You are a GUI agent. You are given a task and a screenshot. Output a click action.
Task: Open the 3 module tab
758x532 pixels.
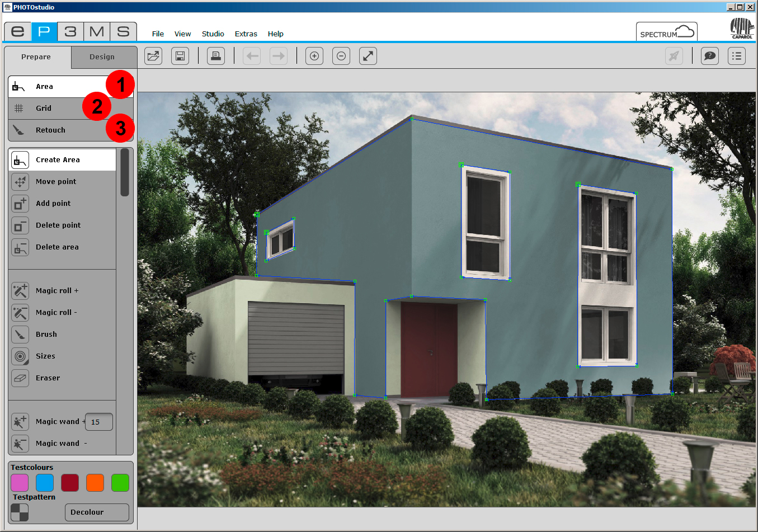(x=70, y=31)
